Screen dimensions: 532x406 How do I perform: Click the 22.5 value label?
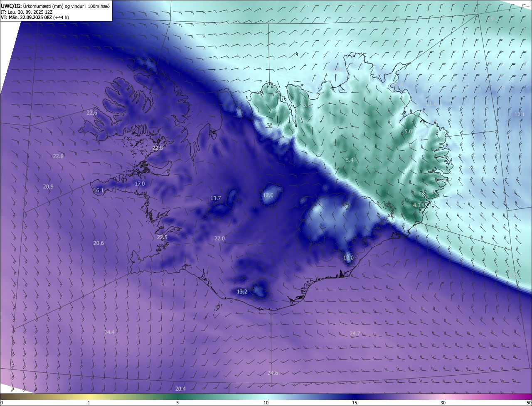click(162, 237)
